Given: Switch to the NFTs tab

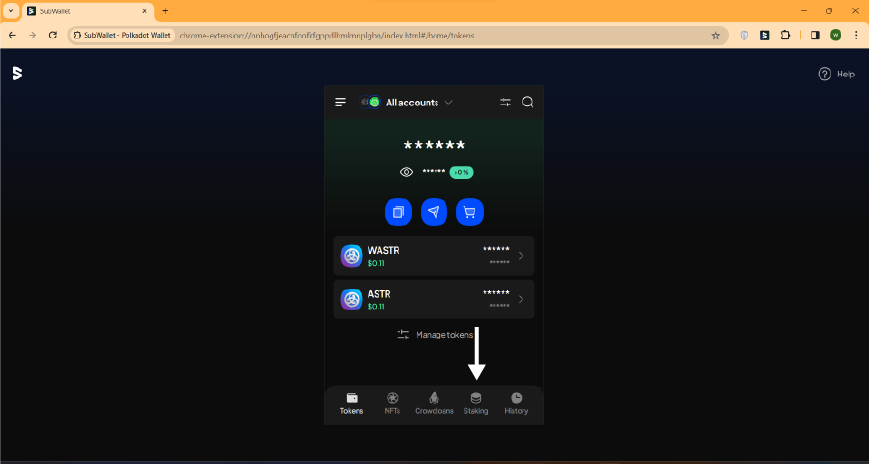Looking at the screenshot, I should [x=392, y=403].
